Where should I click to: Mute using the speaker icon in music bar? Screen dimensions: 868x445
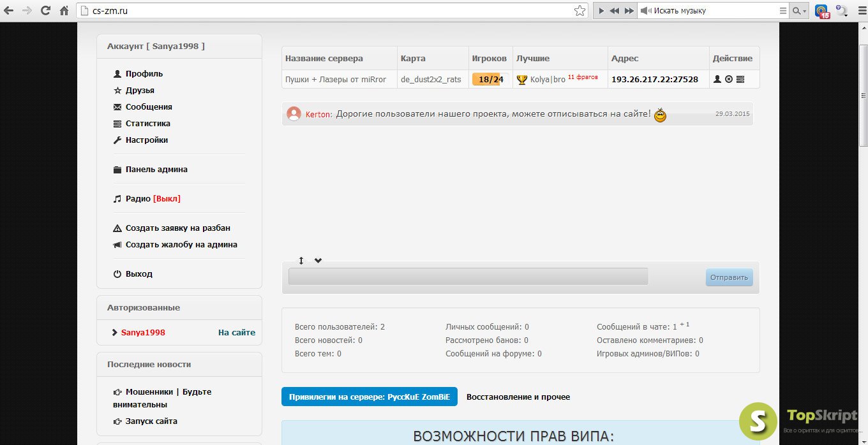click(645, 11)
